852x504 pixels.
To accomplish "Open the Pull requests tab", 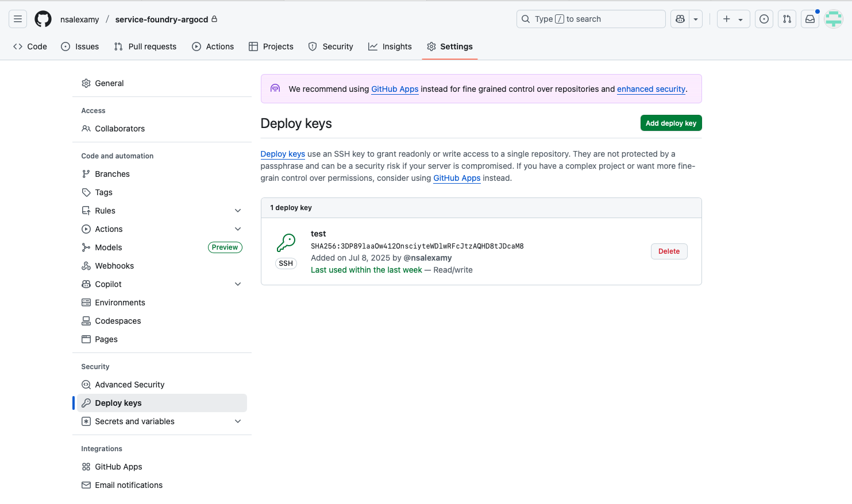I will click(x=145, y=46).
